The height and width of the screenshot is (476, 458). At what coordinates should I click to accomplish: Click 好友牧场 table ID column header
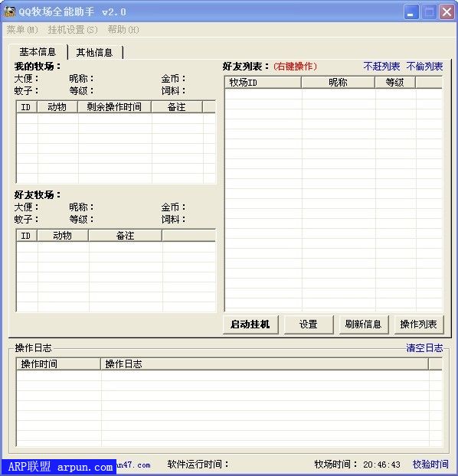point(26,236)
